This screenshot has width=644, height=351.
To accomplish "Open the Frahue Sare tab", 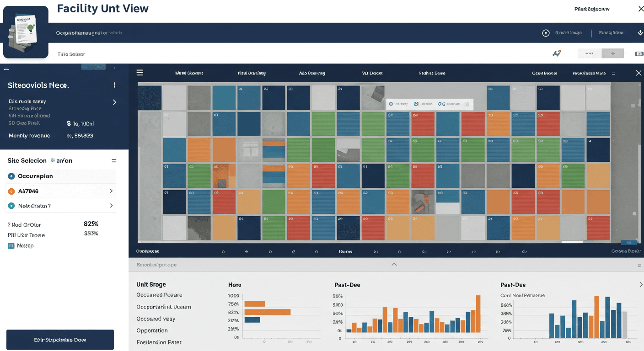I will 432,73.
